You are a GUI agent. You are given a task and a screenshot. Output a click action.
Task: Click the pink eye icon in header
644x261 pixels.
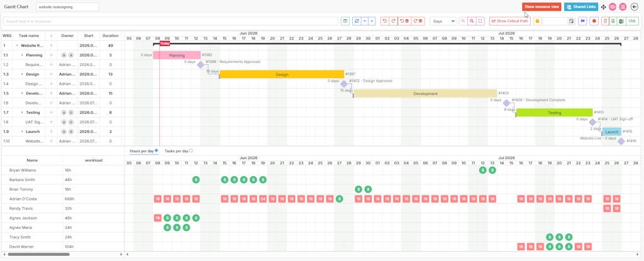pos(613,6)
